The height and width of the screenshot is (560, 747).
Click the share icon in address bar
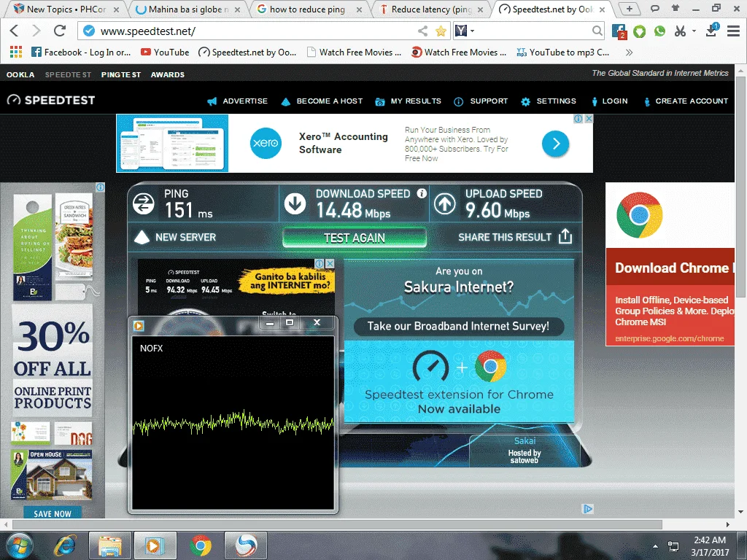[x=422, y=31]
